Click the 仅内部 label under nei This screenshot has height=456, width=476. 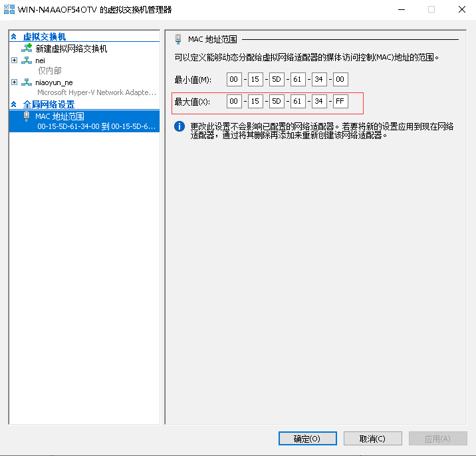[49, 70]
